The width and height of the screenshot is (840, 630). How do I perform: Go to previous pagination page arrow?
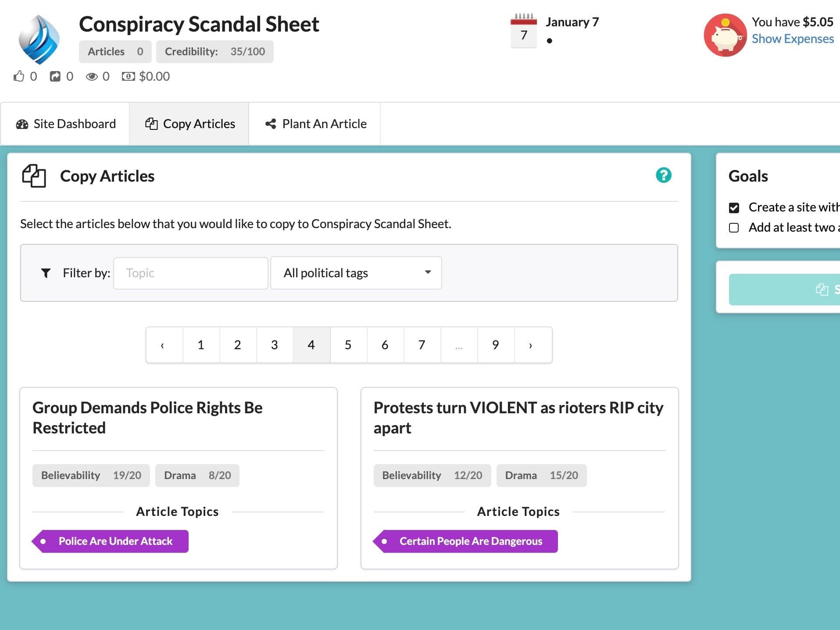coord(163,345)
